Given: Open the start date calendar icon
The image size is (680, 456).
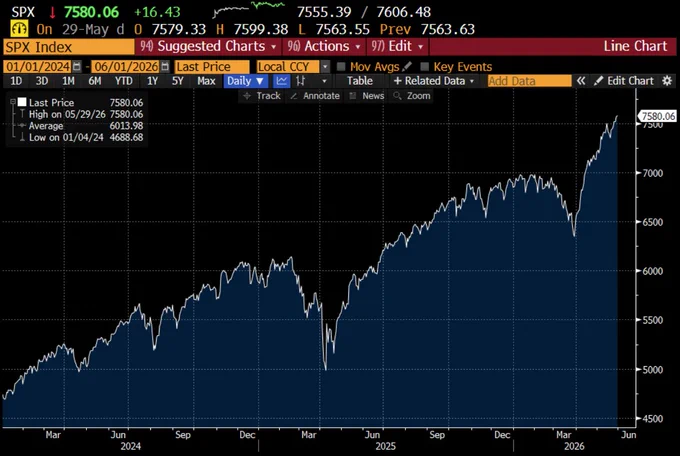Looking at the screenshot, I should 77,66.
